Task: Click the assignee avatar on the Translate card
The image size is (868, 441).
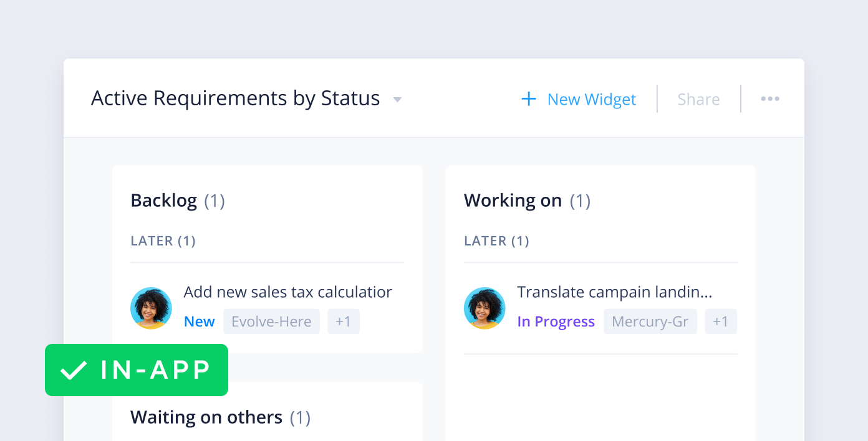Action: pyautogui.click(x=485, y=308)
